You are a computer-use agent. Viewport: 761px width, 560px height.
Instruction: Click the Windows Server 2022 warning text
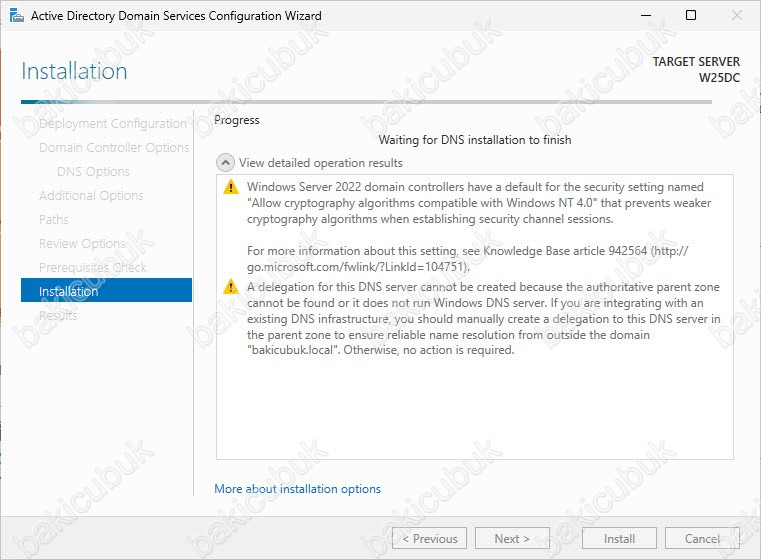click(x=479, y=203)
